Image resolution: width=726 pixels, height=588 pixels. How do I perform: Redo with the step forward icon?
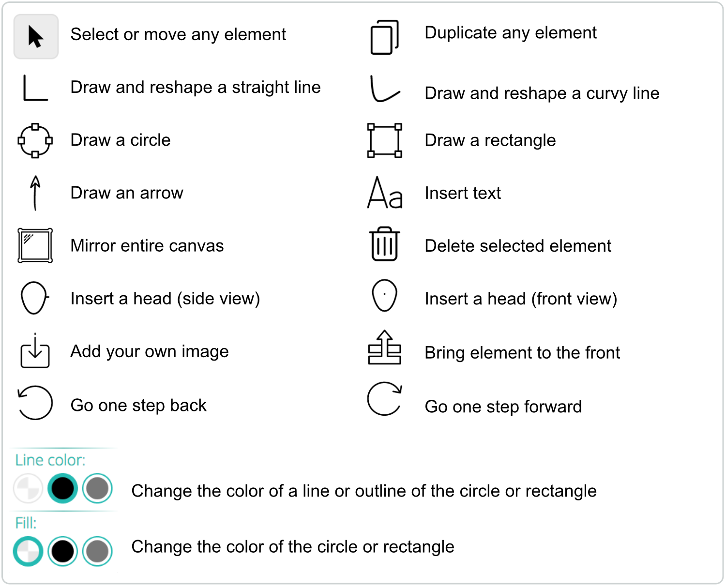[384, 399]
